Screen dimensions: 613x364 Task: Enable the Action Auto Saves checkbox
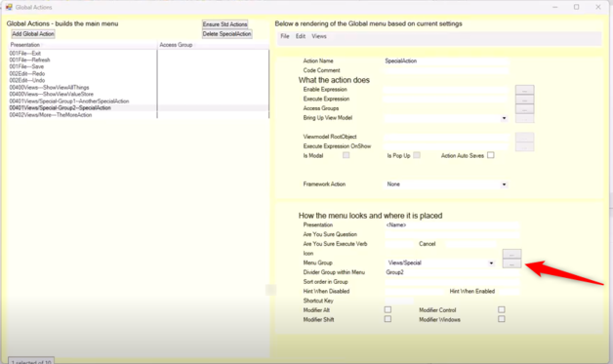(x=491, y=155)
